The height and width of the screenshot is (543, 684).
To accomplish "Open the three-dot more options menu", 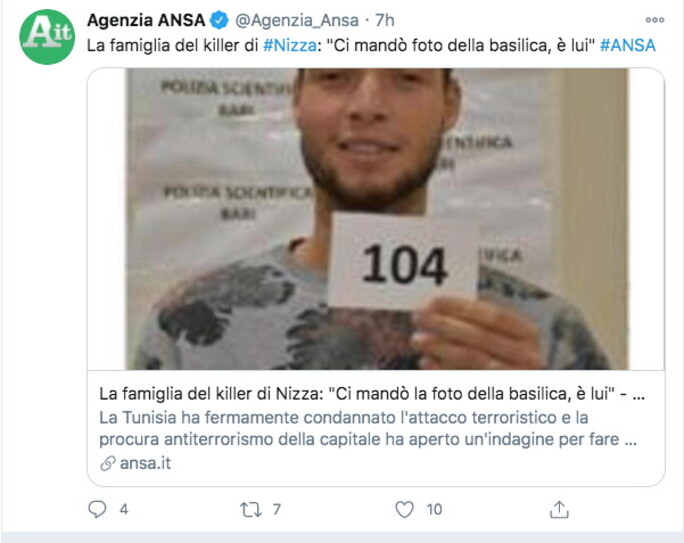I will [654, 20].
